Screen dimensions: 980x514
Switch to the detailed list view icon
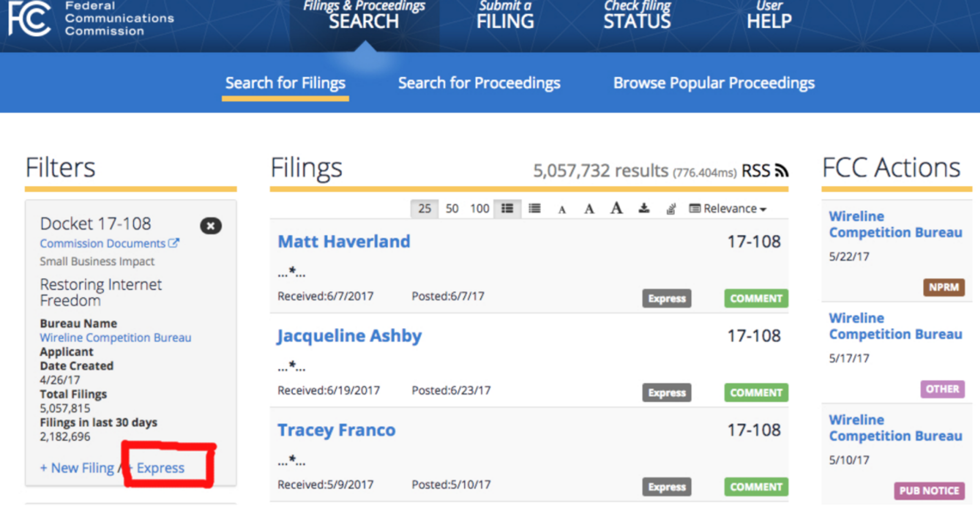[507, 208]
